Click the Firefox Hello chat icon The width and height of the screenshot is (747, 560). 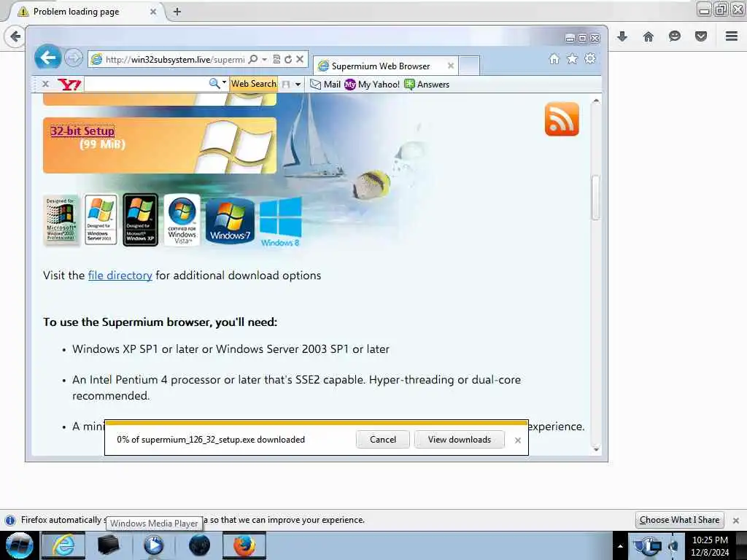(x=675, y=36)
